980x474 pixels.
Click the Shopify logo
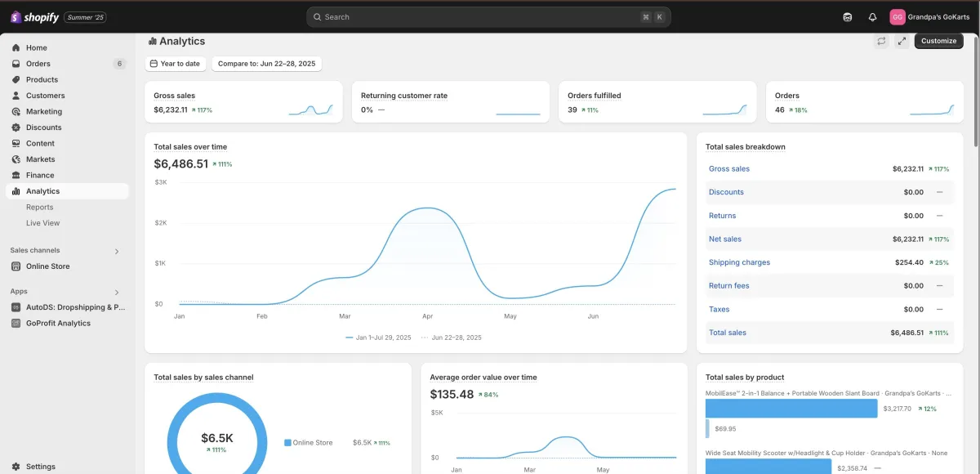tap(34, 17)
